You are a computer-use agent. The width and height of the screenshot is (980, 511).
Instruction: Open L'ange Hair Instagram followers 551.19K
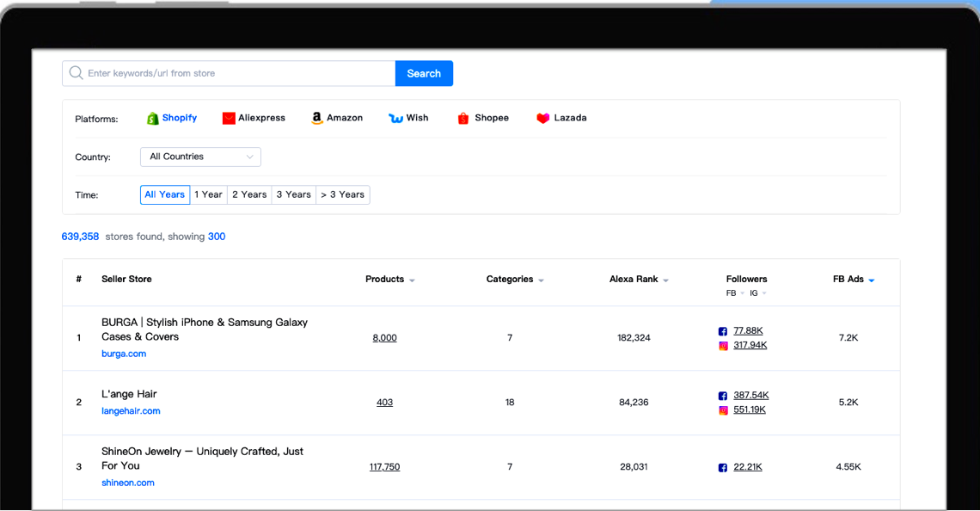click(x=750, y=409)
